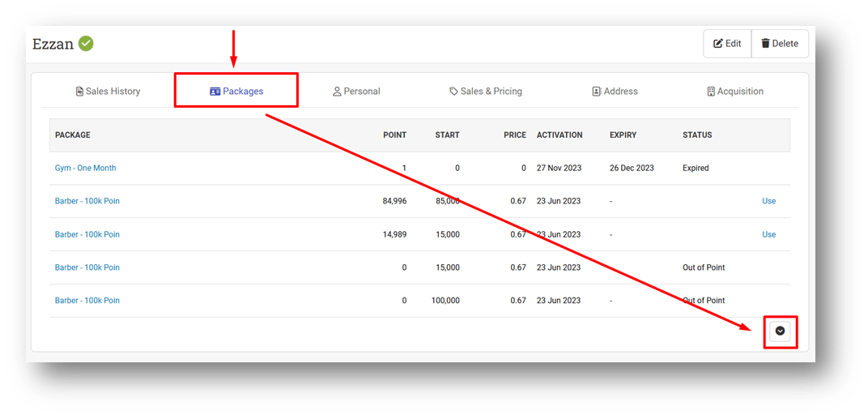Open the Packages tab
The height and width of the screenshot is (415, 868).
[x=236, y=92]
